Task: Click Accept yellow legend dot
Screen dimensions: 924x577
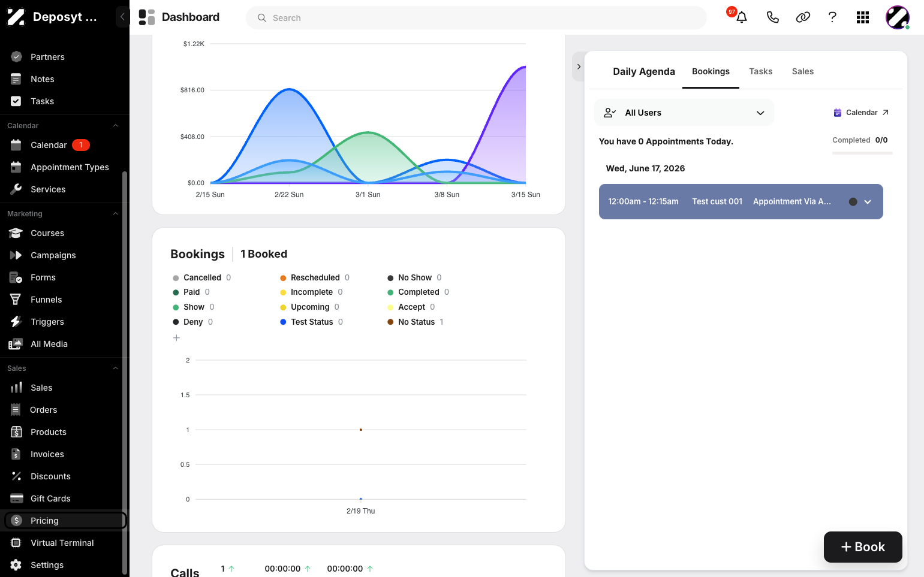Action: point(390,307)
